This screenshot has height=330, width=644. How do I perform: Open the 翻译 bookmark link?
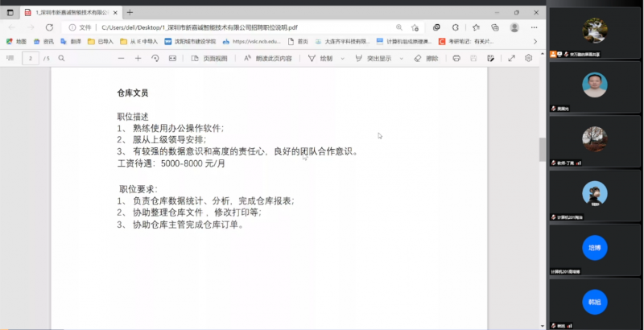coord(71,41)
